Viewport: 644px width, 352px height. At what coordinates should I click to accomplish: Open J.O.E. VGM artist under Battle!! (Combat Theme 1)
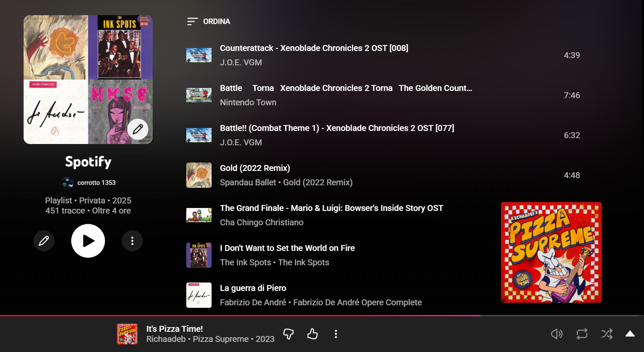click(241, 142)
